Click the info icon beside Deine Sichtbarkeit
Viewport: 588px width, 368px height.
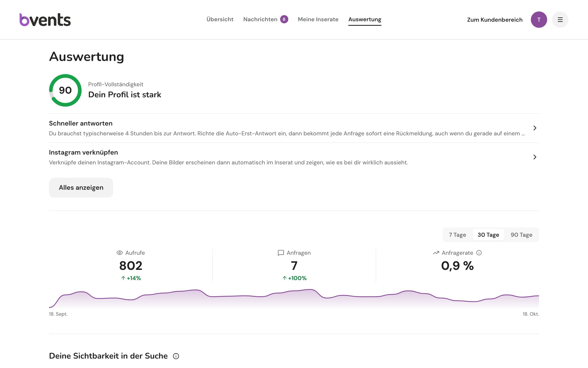click(176, 356)
